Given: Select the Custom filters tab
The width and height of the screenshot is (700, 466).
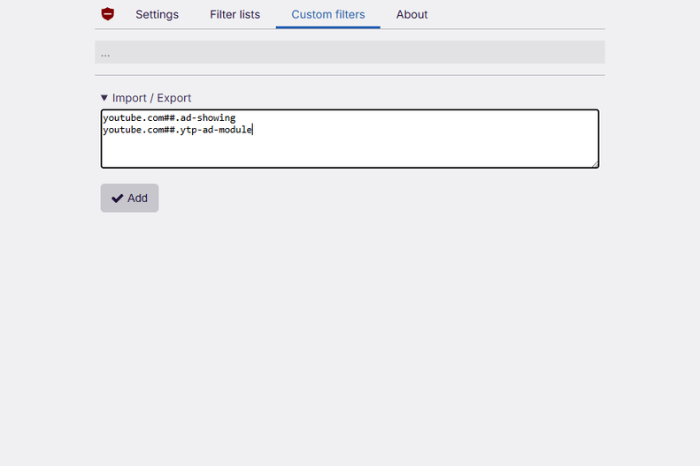Looking at the screenshot, I should [x=328, y=14].
